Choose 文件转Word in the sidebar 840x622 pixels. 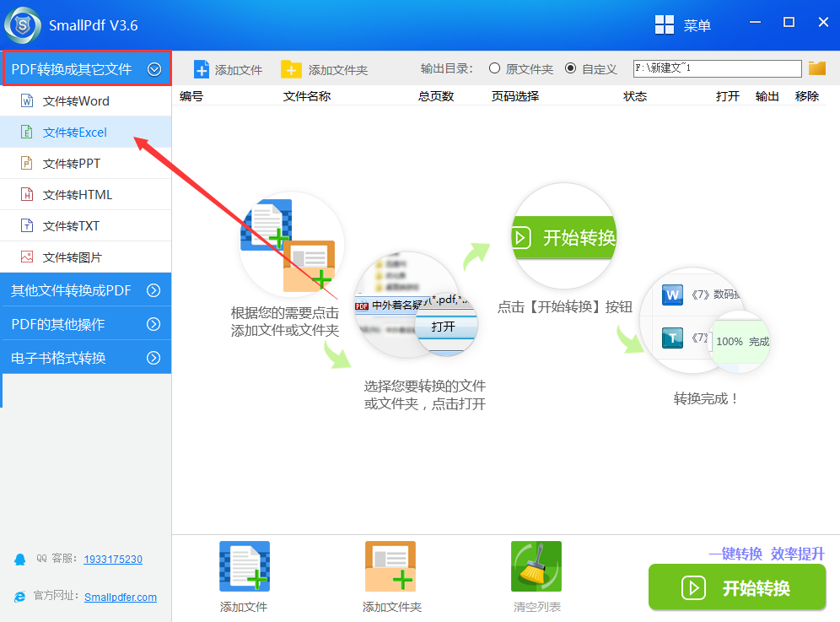76,101
